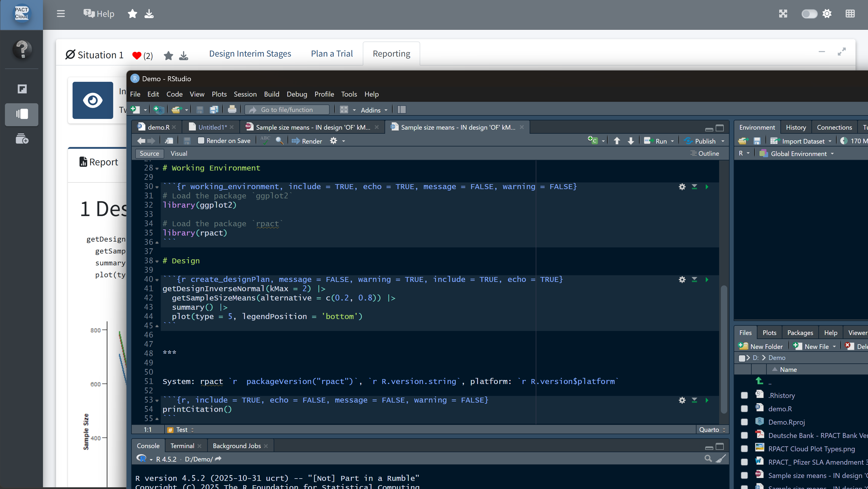
Task: Open the apps grid icon in top header
Action: [x=850, y=14]
